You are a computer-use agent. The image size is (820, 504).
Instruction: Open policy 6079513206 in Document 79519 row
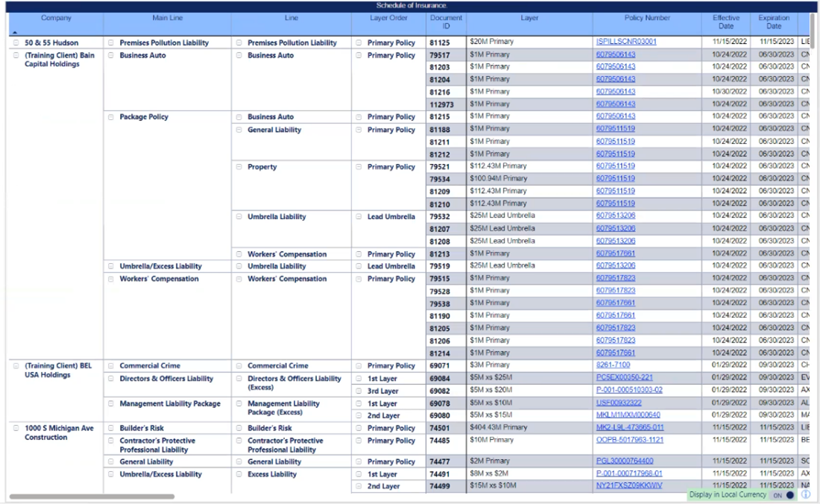click(616, 265)
